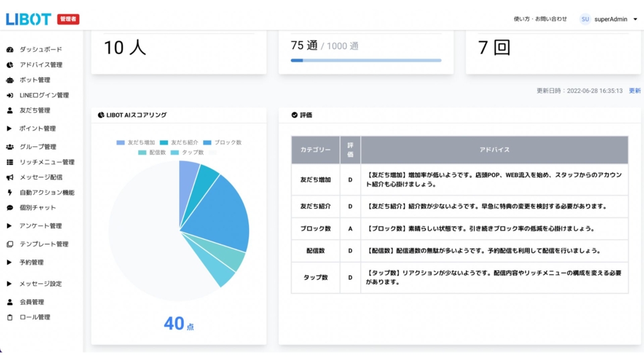Viewport: 644px width, 362px height.
Task: Click the LINEログイン管理 login icon
Action: pyautogui.click(x=9, y=96)
